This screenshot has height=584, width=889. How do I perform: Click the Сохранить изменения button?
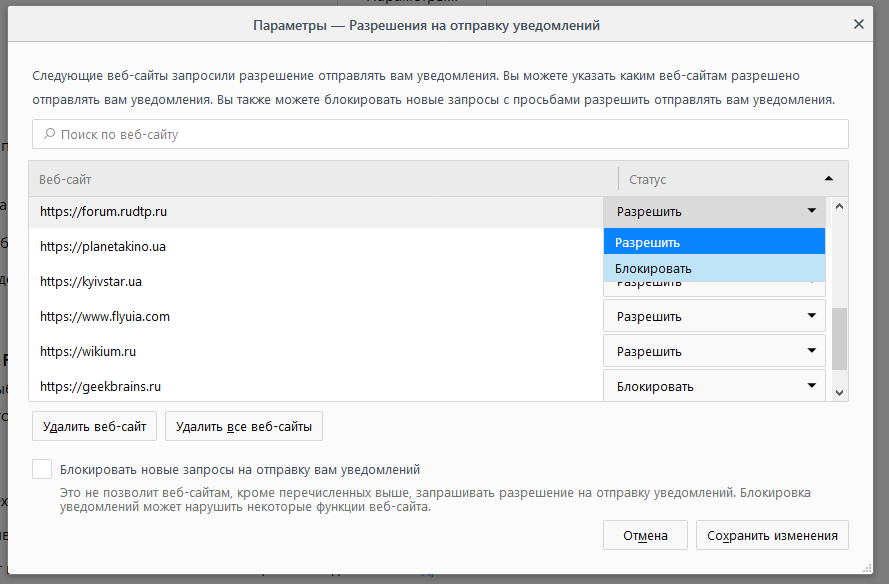click(x=772, y=535)
